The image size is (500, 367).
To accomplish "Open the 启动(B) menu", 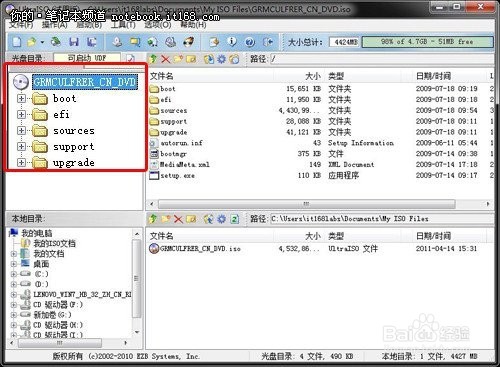I will pos(89,25).
